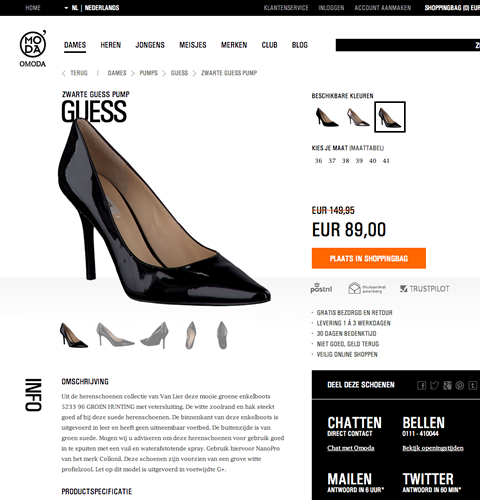Open the Merken menu item

(x=234, y=45)
